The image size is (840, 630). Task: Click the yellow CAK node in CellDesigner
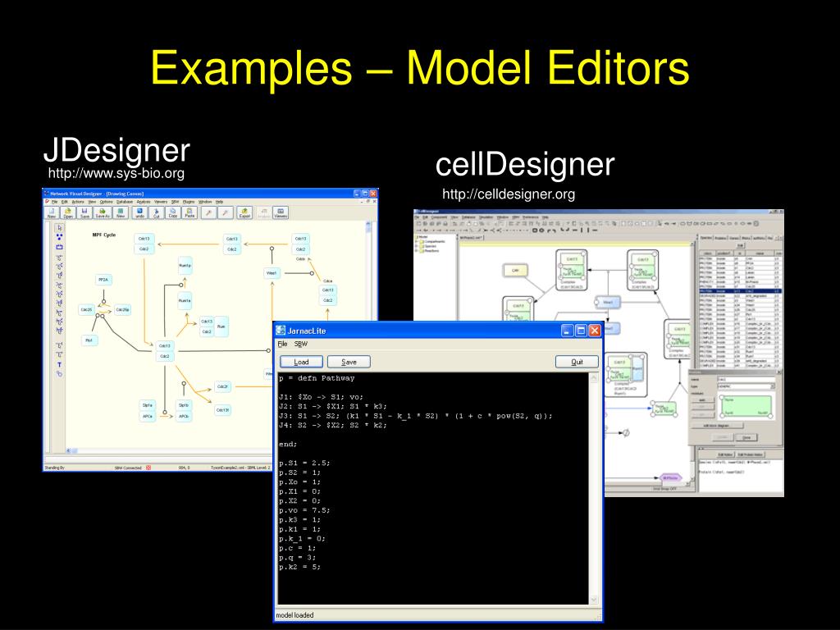click(x=515, y=271)
